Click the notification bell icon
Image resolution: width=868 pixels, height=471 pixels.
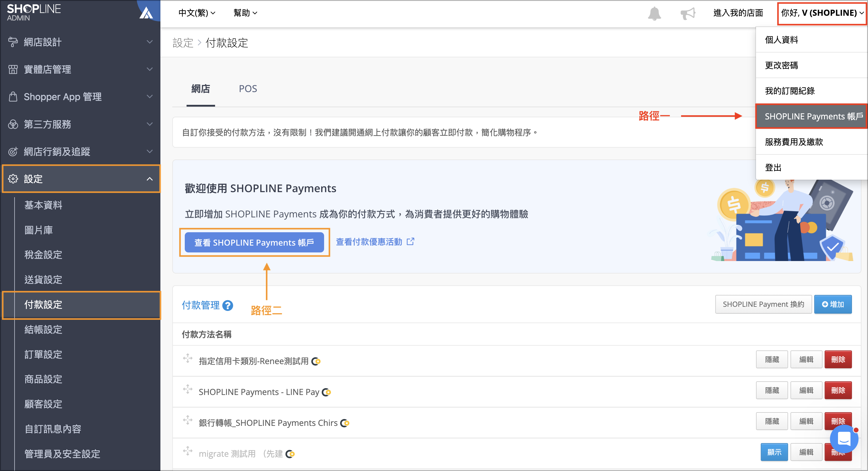click(x=654, y=13)
